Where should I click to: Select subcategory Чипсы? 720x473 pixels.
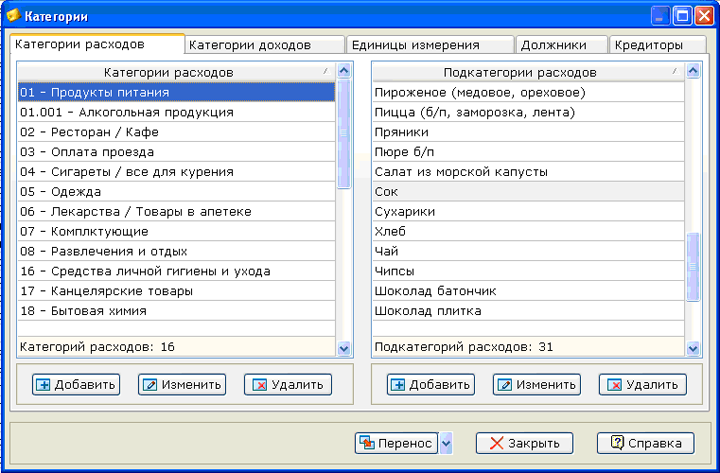pyautogui.click(x=529, y=271)
